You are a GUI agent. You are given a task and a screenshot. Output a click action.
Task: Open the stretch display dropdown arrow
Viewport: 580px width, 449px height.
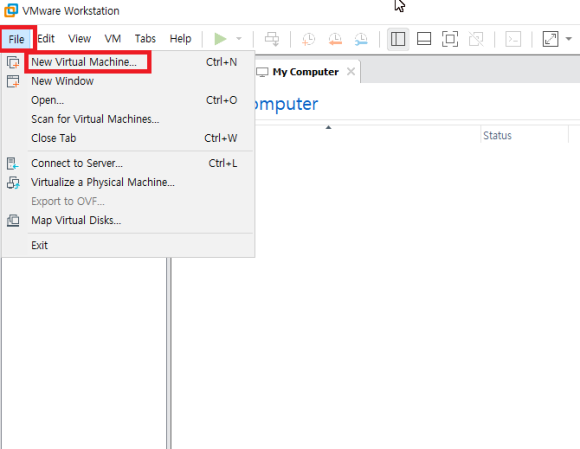pyautogui.click(x=569, y=39)
